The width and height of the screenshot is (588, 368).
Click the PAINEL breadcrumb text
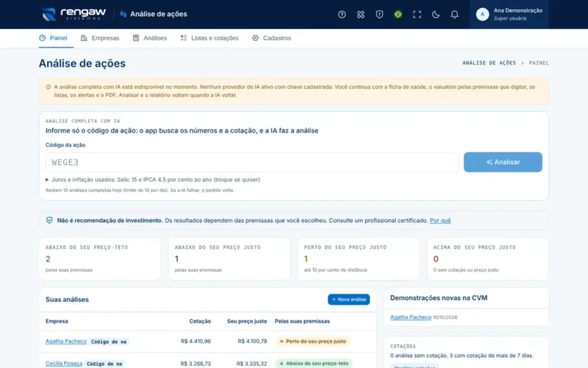(539, 63)
